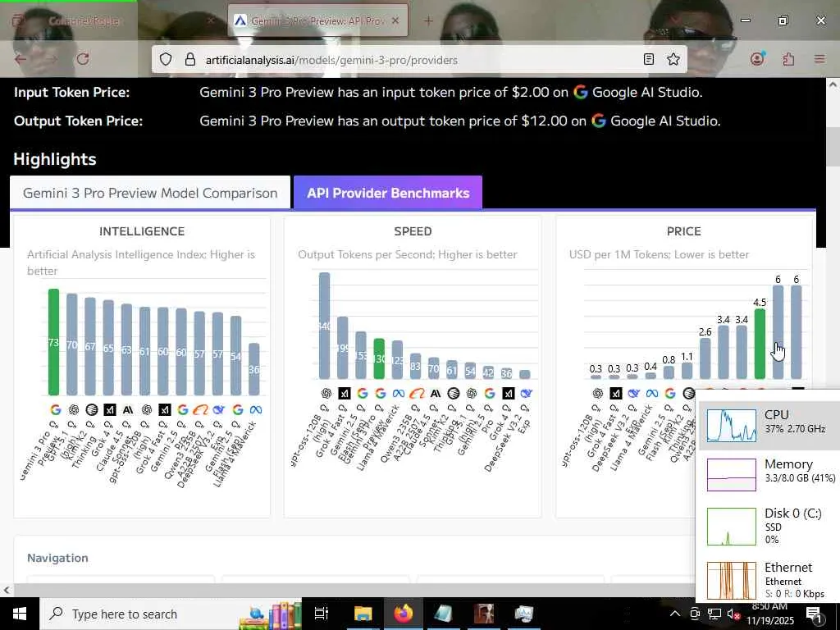The height and width of the screenshot is (630, 840).
Task: Click the Meta logo in the Intelligence chart
Action: (256, 410)
